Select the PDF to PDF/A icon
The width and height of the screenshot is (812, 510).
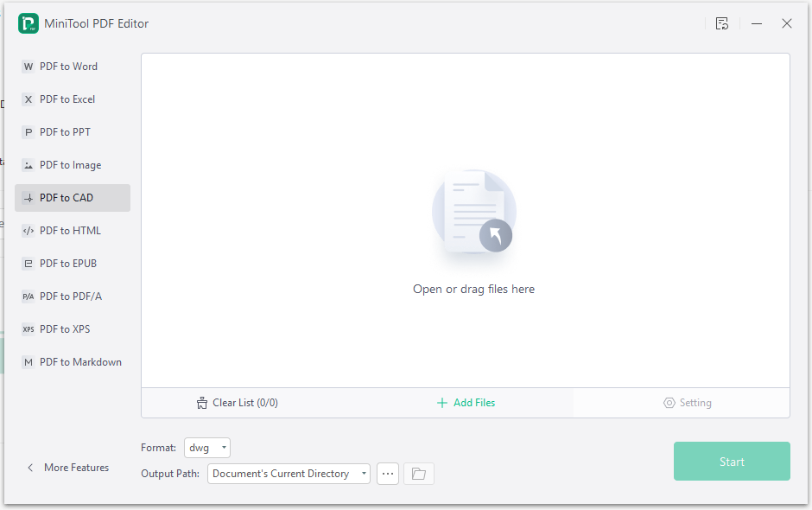tap(29, 296)
